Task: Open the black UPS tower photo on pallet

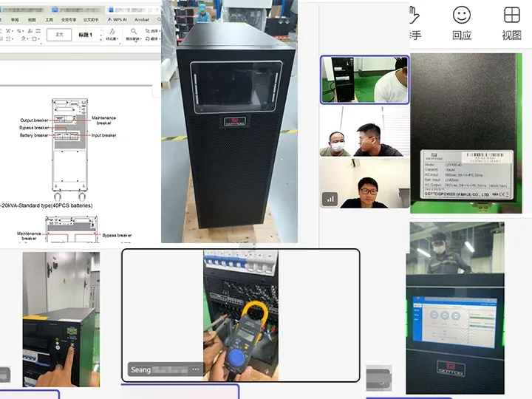Action: (x=229, y=121)
